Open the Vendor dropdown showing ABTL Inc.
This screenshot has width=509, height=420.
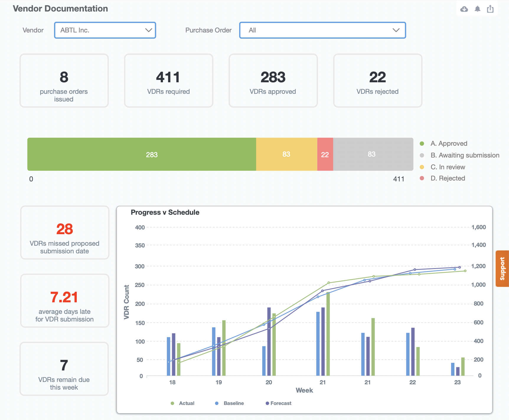[105, 30]
